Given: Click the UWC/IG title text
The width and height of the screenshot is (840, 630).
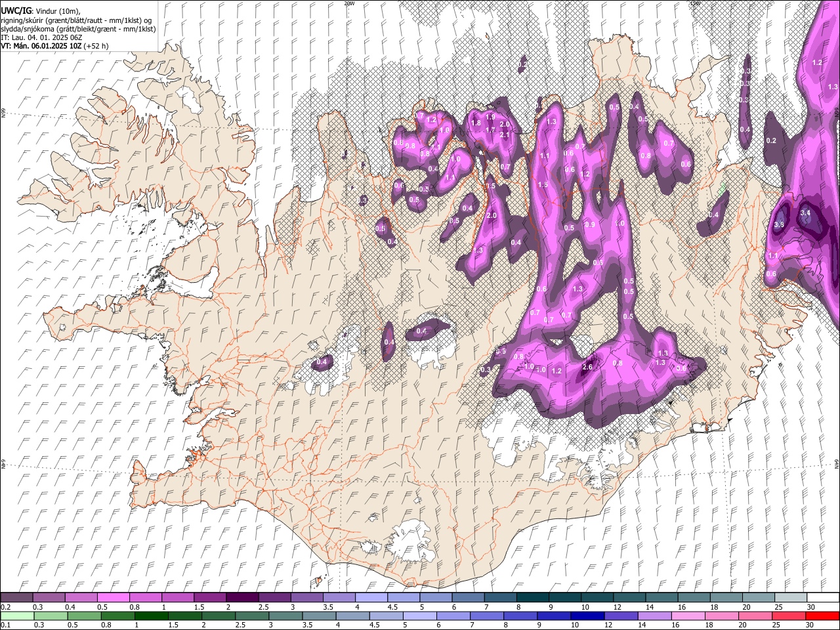Looking at the screenshot, I should (16, 11).
